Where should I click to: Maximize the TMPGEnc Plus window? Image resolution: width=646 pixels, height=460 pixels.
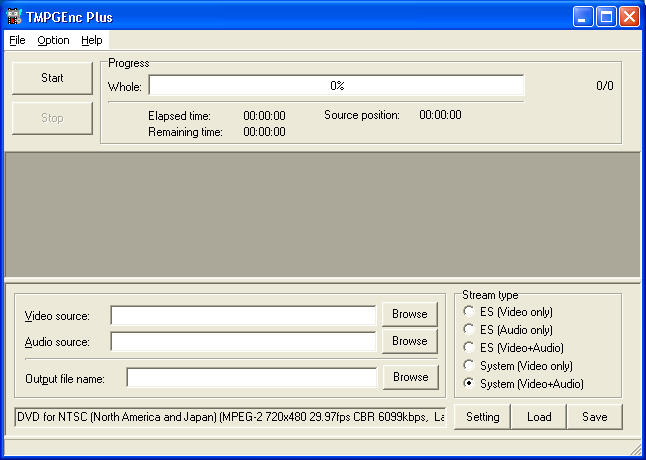pos(606,17)
